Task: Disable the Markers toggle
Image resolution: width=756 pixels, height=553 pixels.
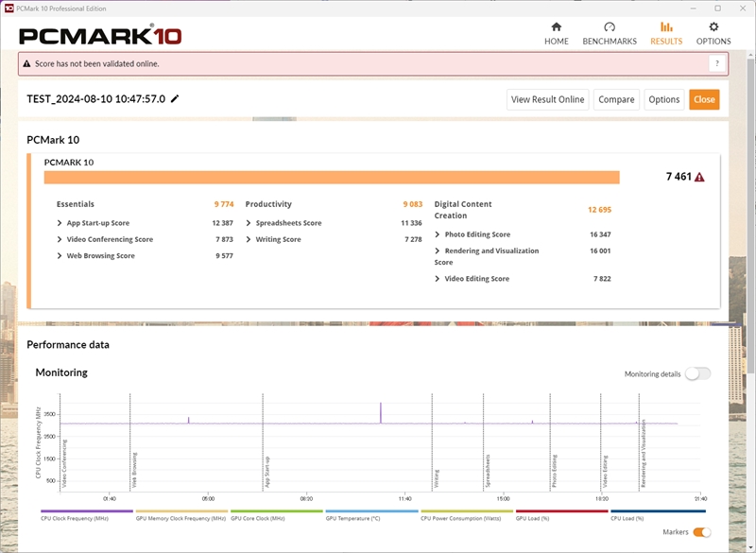Action: [701, 532]
